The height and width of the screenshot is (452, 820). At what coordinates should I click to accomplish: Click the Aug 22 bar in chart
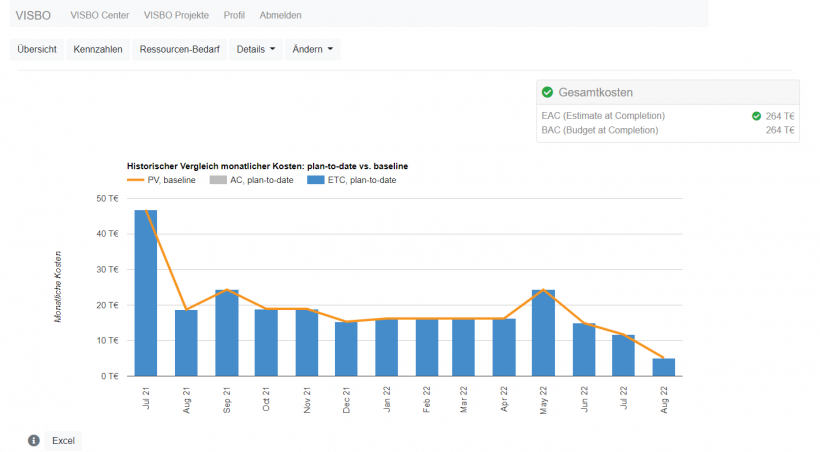coord(664,367)
